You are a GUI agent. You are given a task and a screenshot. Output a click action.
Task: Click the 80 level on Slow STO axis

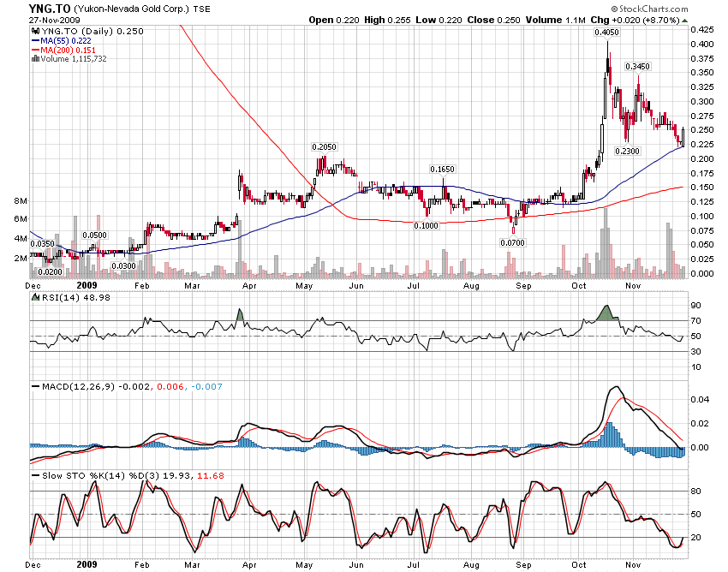pyautogui.click(x=696, y=491)
